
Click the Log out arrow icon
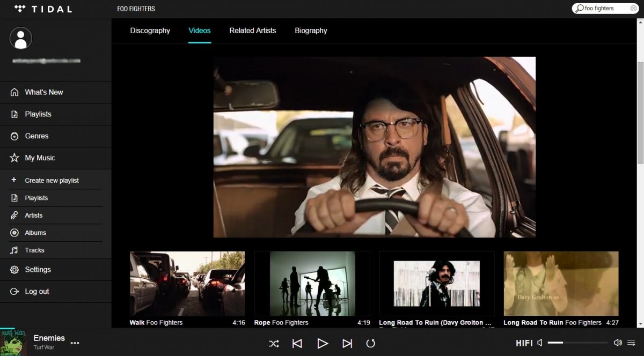pyautogui.click(x=14, y=292)
